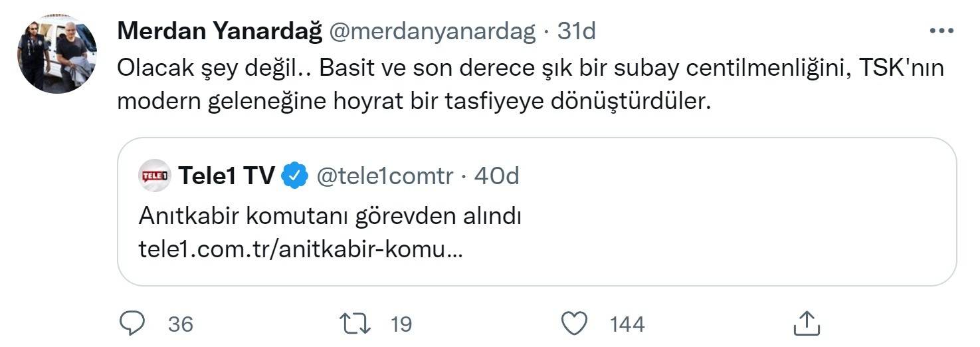Click the 19 retweets count

click(x=401, y=324)
